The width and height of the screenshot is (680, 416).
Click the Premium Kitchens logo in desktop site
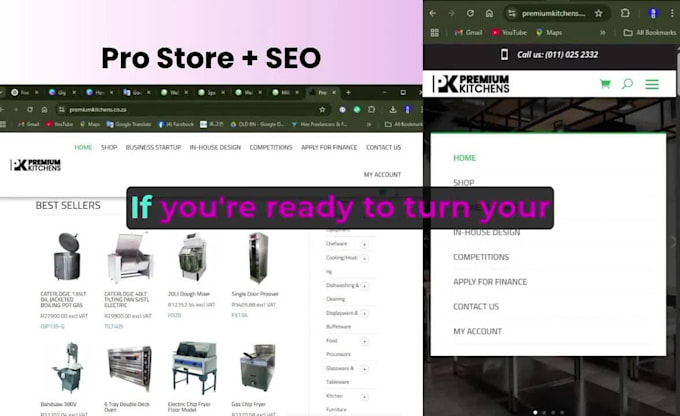pos(36,165)
